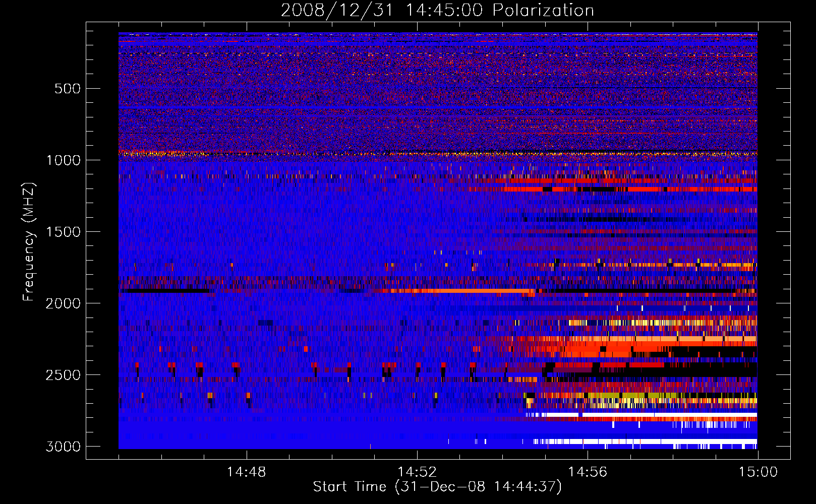Screen dimensions: 816x504
Task: Click the 14:48 time tick label
Action: tap(247, 472)
